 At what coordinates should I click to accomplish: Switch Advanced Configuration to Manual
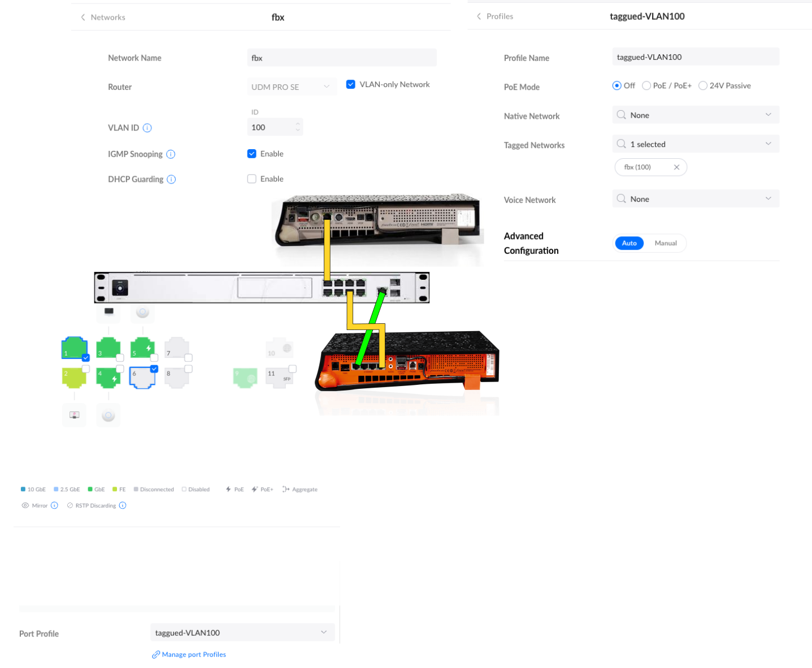(665, 243)
